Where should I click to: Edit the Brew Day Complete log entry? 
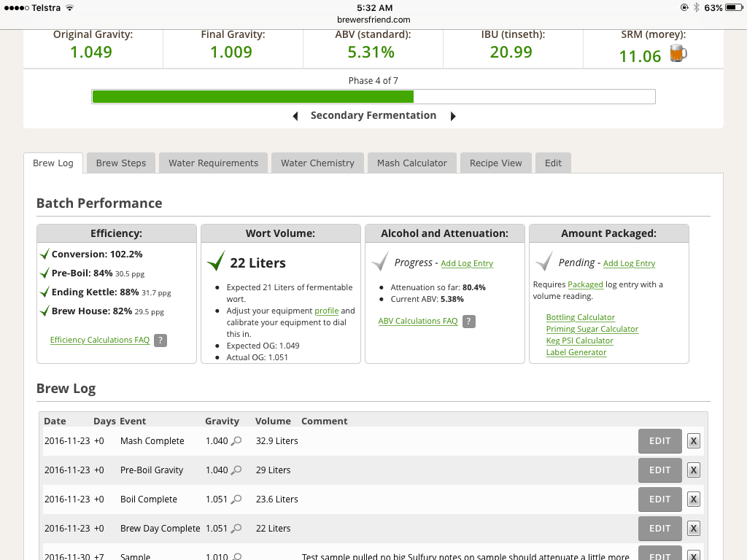point(659,528)
